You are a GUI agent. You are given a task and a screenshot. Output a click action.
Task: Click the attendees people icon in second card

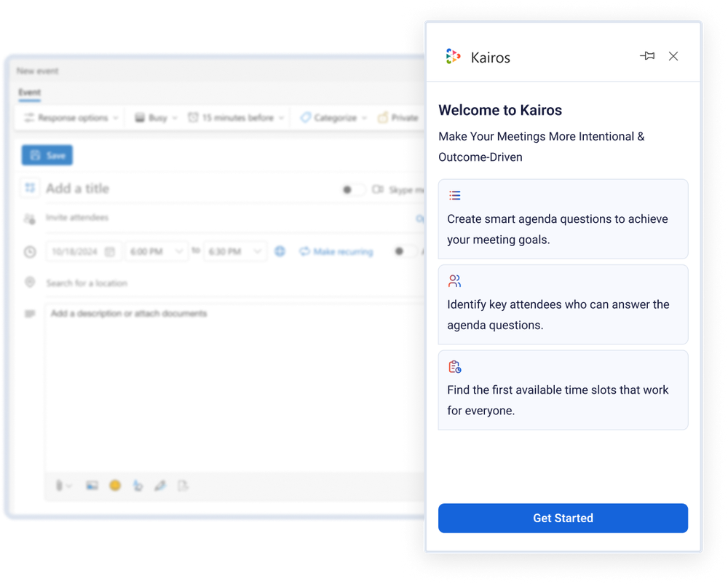(454, 281)
